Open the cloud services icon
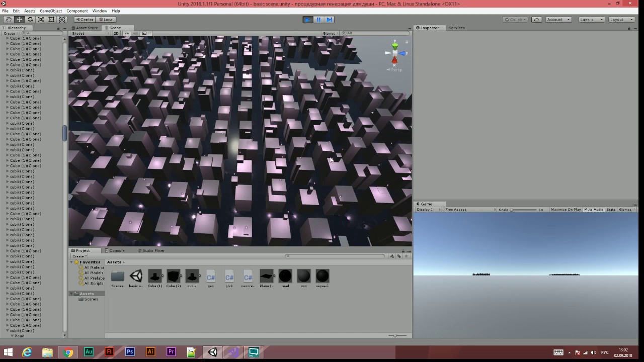 (537, 20)
